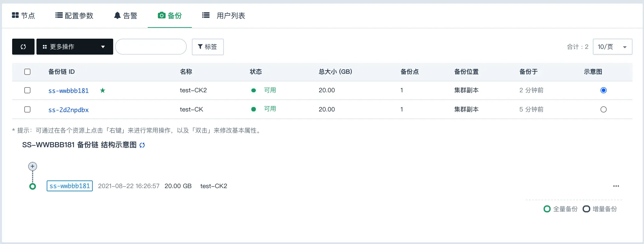644x244 pixels.
Task: Click the green full backup node circle
Action: coord(33,187)
